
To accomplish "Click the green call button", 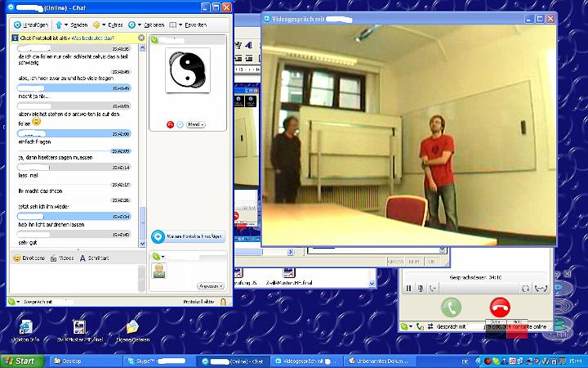I will click(451, 307).
